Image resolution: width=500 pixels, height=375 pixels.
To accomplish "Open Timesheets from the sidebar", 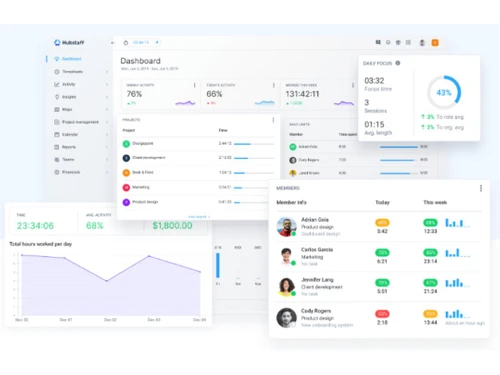I will click(72, 72).
